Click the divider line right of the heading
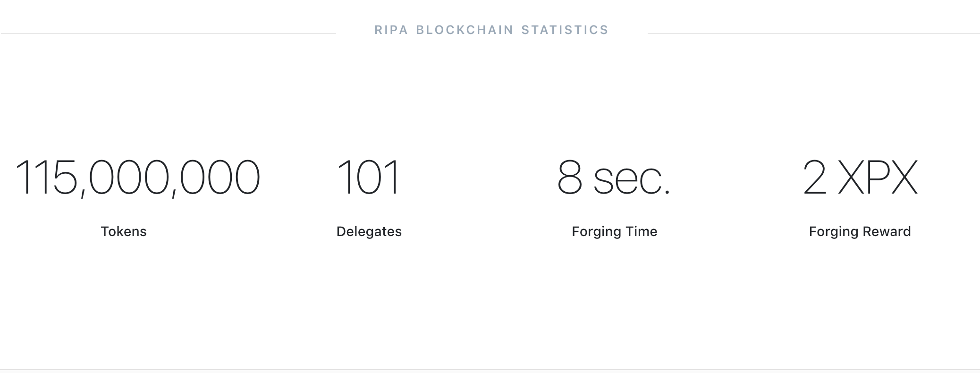 tap(813, 34)
